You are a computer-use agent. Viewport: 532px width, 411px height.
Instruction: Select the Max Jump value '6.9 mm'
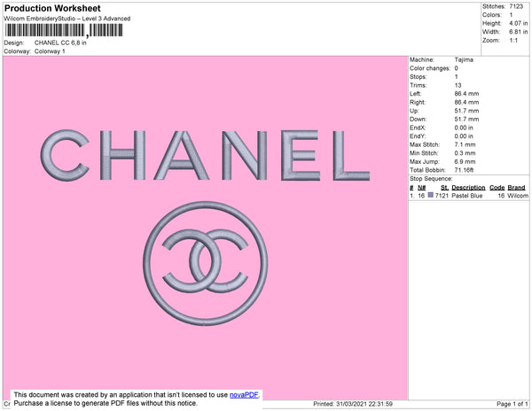point(465,161)
